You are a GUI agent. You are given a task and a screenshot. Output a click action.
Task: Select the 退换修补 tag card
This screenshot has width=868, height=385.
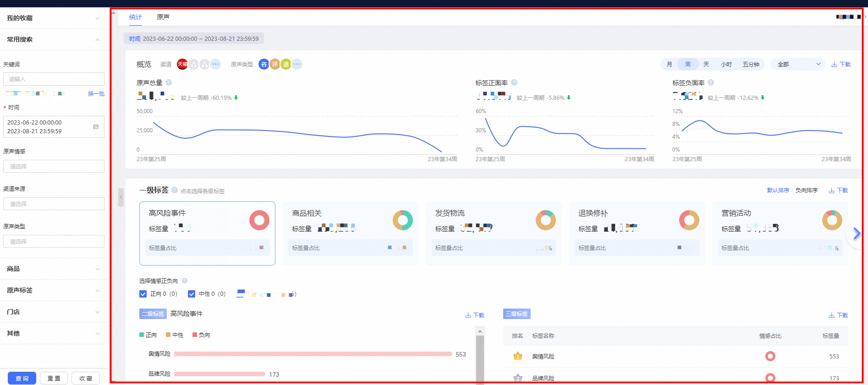(637, 233)
